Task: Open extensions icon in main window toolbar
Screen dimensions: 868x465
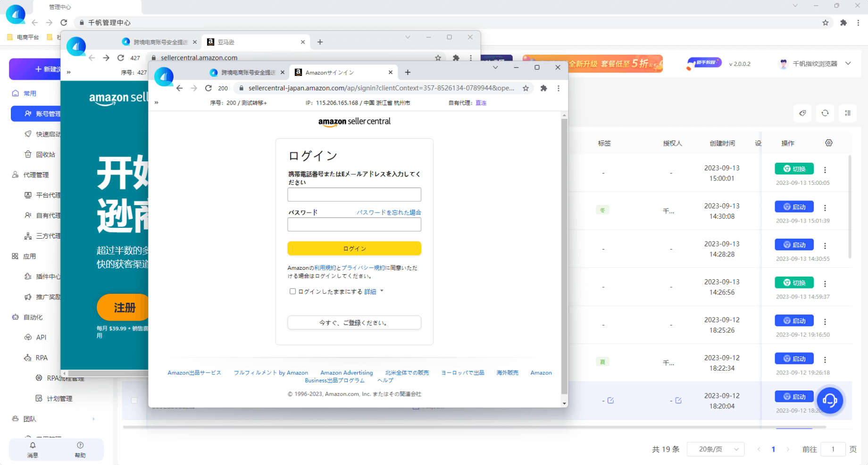Action: [x=843, y=22]
